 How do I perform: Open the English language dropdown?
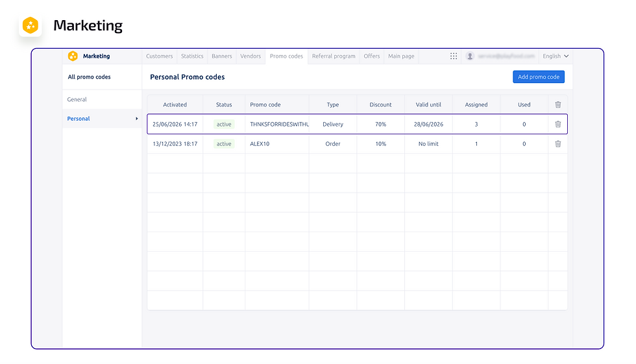coord(556,56)
